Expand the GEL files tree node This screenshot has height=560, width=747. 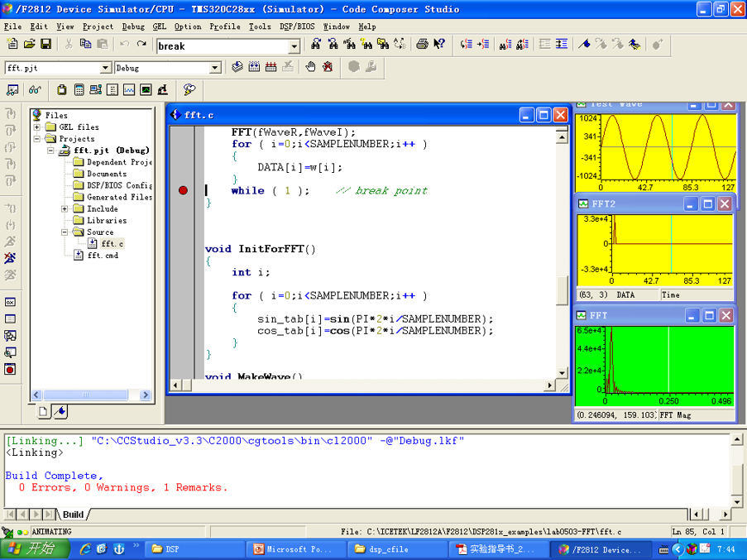[x=36, y=127]
